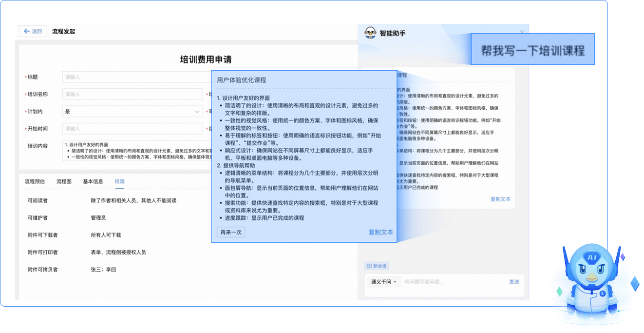This screenshot has height=333, width=644.
Task: Select the 权限 tab
Action: click(119, 181)
